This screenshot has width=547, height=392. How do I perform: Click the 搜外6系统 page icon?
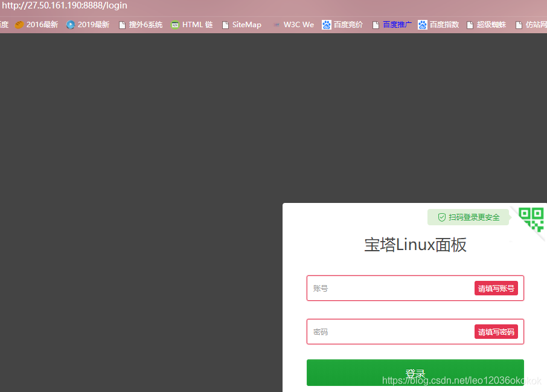(122, 25)
